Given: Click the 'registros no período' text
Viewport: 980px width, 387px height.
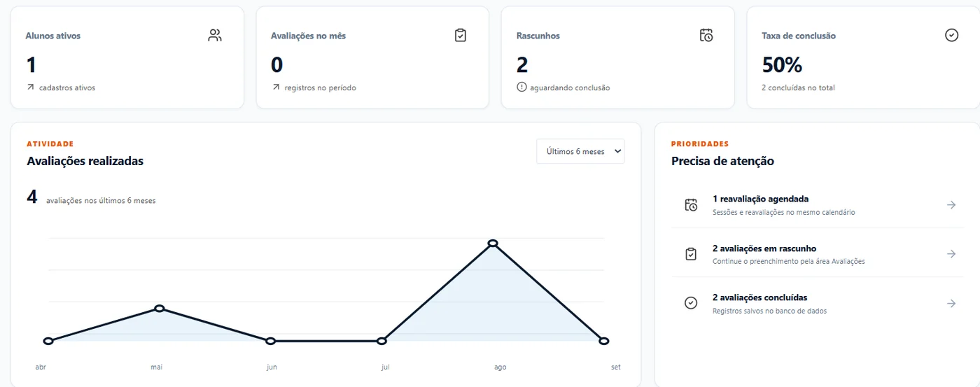Looking at the screenshot, I should point(321,87).
